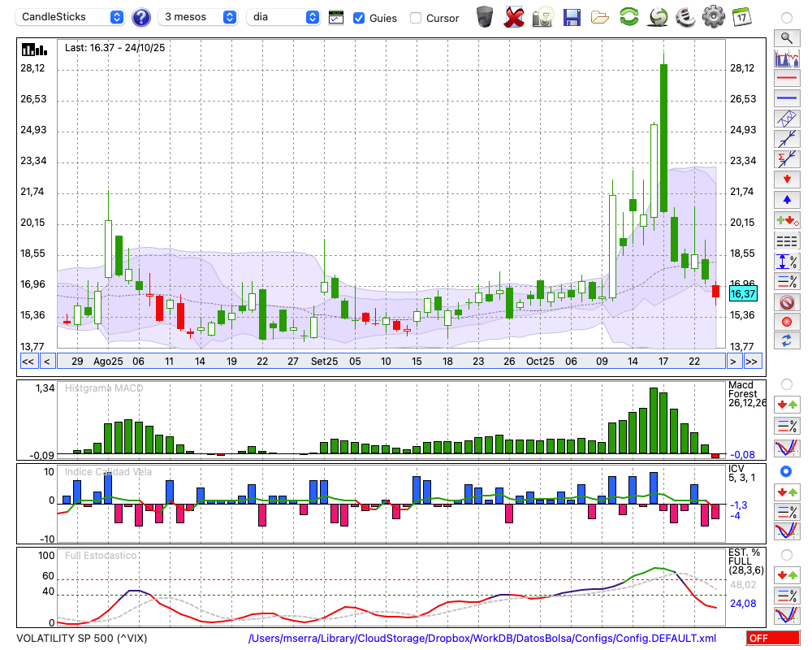Open the CandleSticks chart type dropdown
This screenshot has height=650, width=812.
point(71,17)
